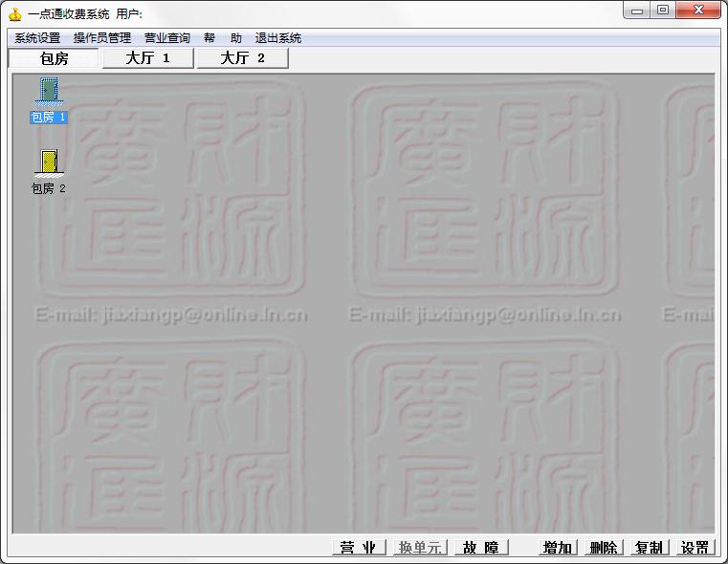Switch to the 包房 tab
This screenshot has width=728, height=564.
[54, 58]
